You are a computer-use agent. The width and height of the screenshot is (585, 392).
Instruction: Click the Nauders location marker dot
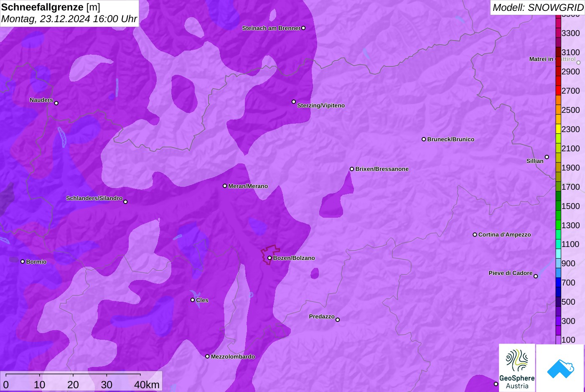click(56, 103)
